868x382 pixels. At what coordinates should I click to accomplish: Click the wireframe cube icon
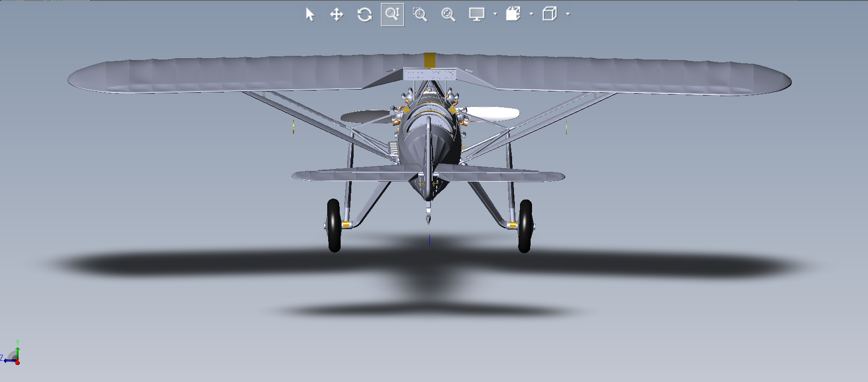click(x=550, y=14)
